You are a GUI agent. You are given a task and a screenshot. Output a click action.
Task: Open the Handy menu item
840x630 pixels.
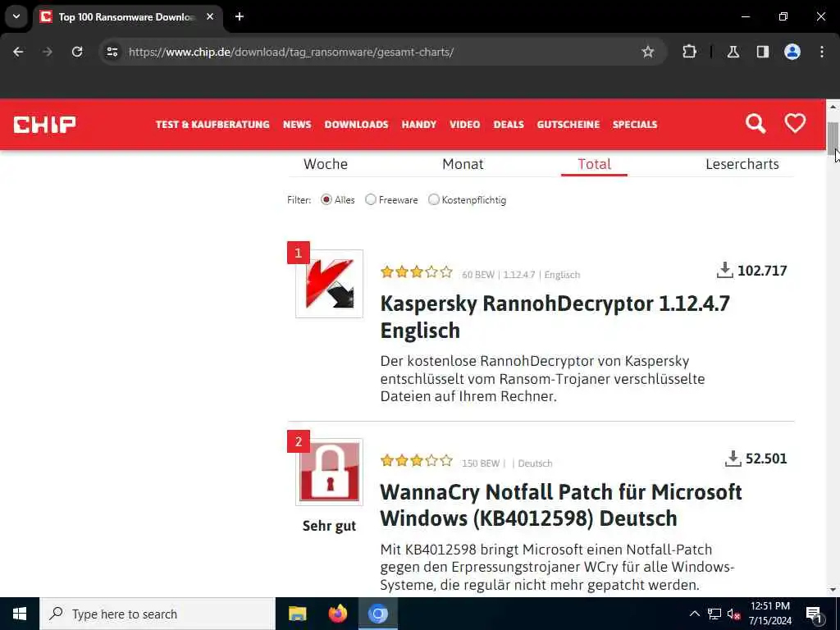coord(419,125)
